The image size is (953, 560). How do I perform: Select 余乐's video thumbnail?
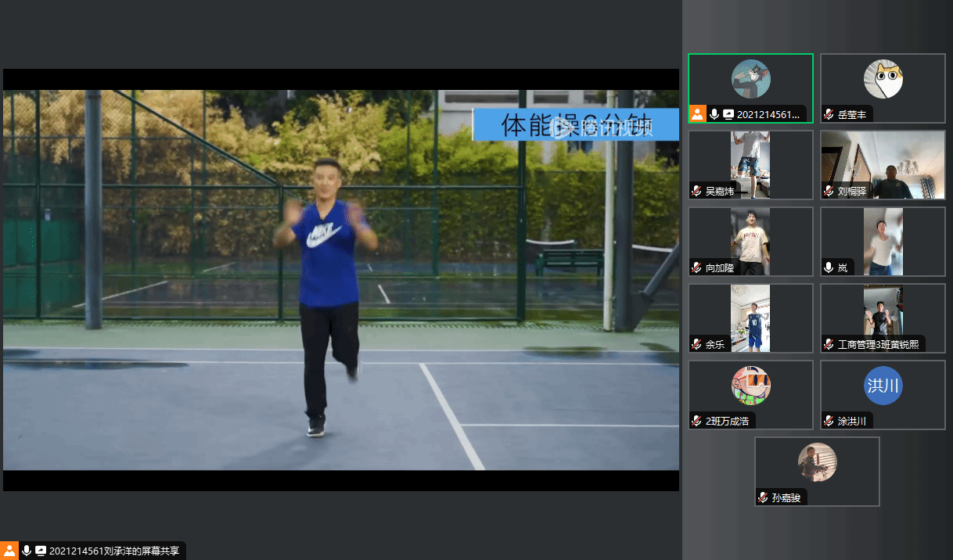[x=750, y=318]
